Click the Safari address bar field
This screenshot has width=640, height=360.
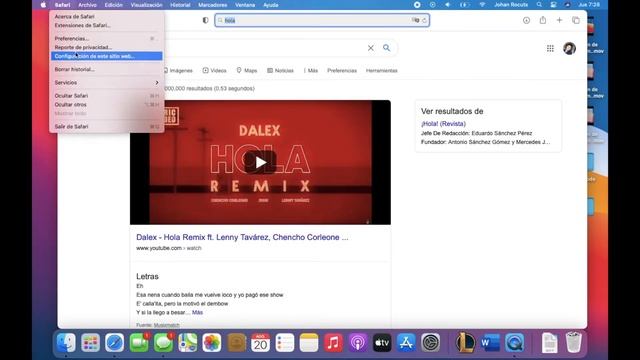322,20
